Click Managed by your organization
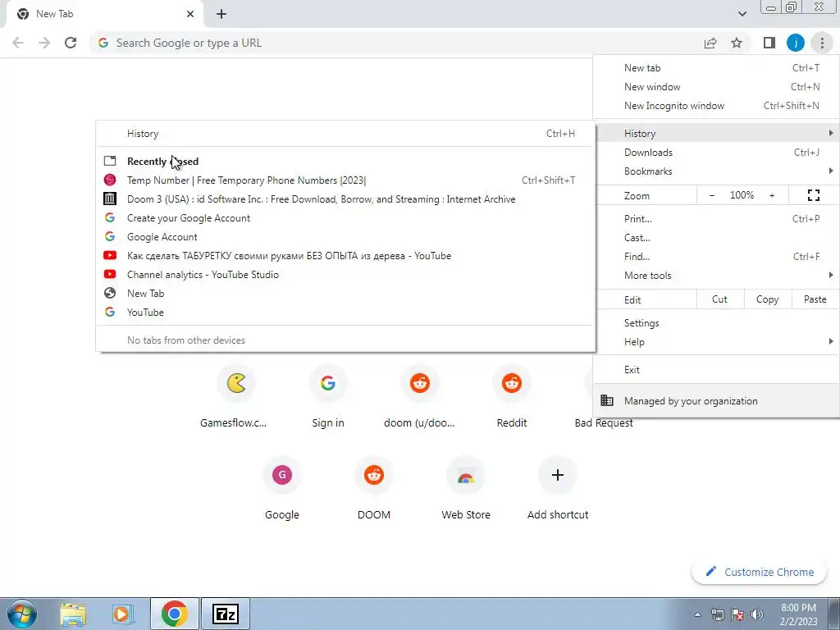This screenshot has height=630, width=840. click(x=716, y=400)
